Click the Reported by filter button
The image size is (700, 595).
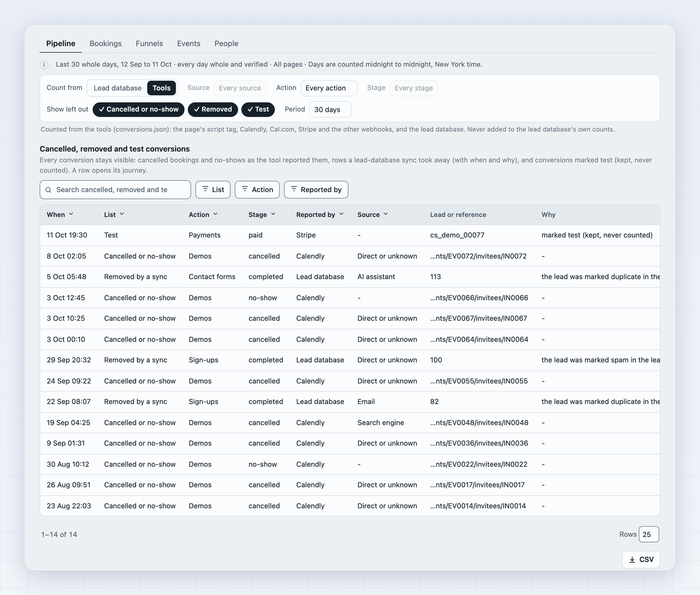tap(316, 189)
